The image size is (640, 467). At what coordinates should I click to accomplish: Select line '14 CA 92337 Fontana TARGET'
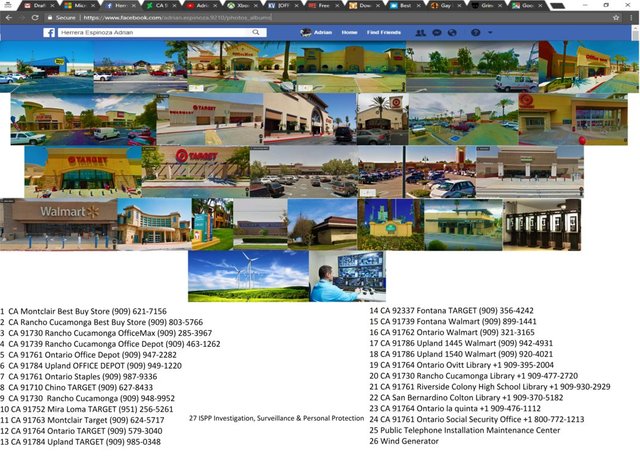(451, 311)
